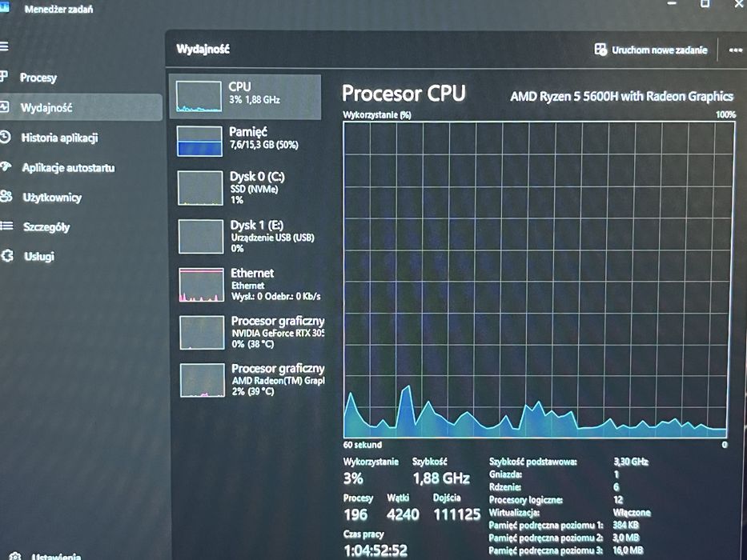The height and width of the screenshot is (560, 747).
Task: Click the Usługi gear-puzzle icon
Action: pos(8,256)
